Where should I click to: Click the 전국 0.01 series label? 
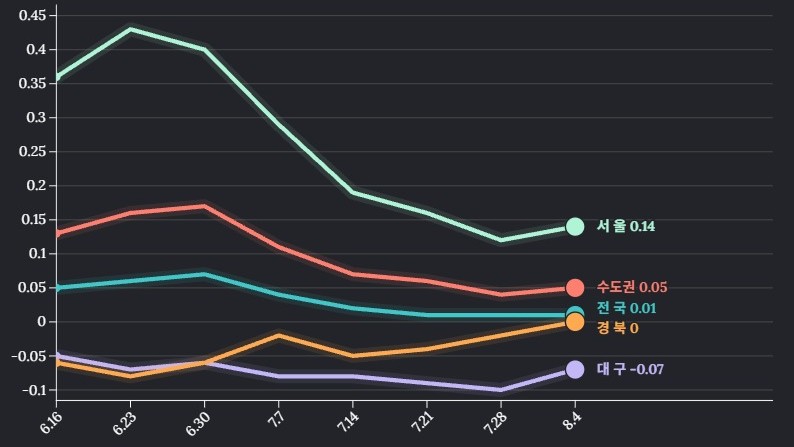click(626, 309)
